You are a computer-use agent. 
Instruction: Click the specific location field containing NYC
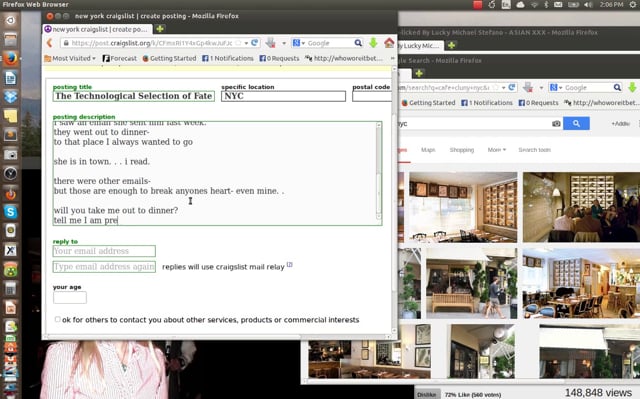(x=283, y=96)
